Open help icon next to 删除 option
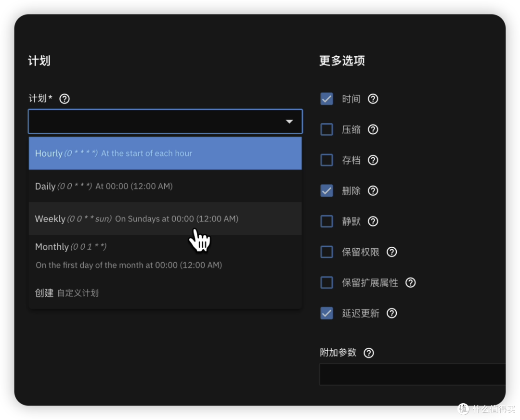 pyautogui.click(x=373, y=191)
